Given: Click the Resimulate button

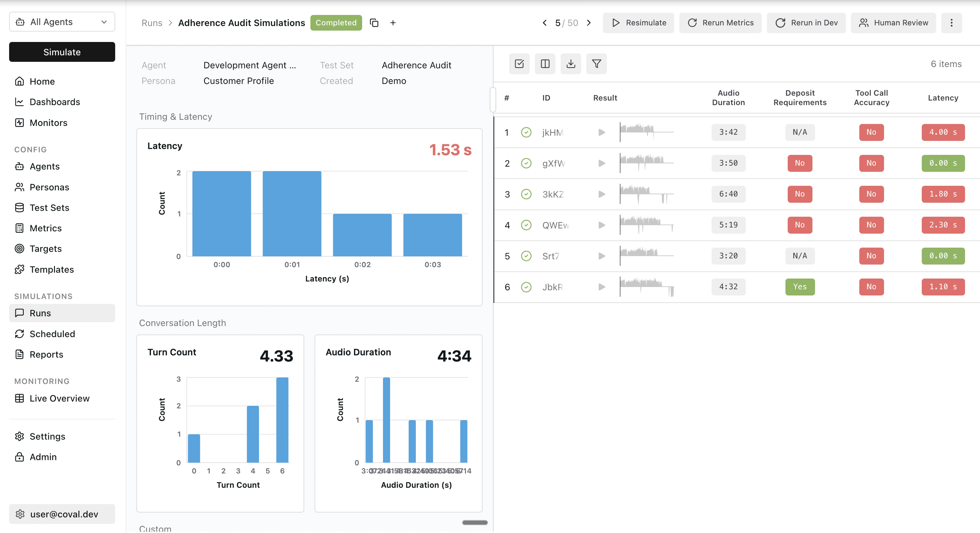Looking at the screenshot, I should pos(638,23).
